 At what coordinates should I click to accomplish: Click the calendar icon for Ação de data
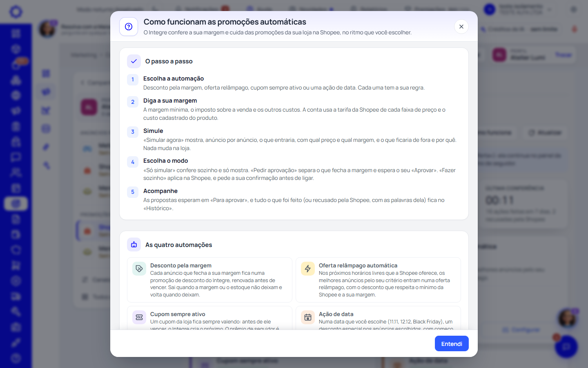[x=308, y=317]
